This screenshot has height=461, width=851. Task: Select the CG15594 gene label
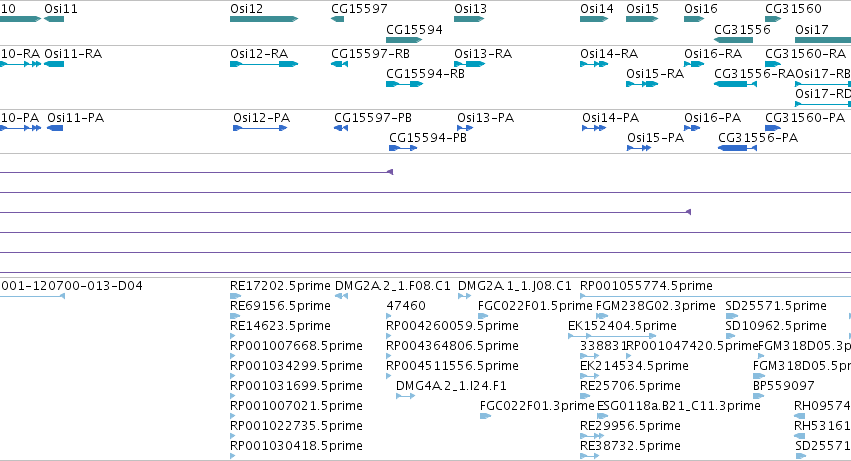(x=414, y=29)
